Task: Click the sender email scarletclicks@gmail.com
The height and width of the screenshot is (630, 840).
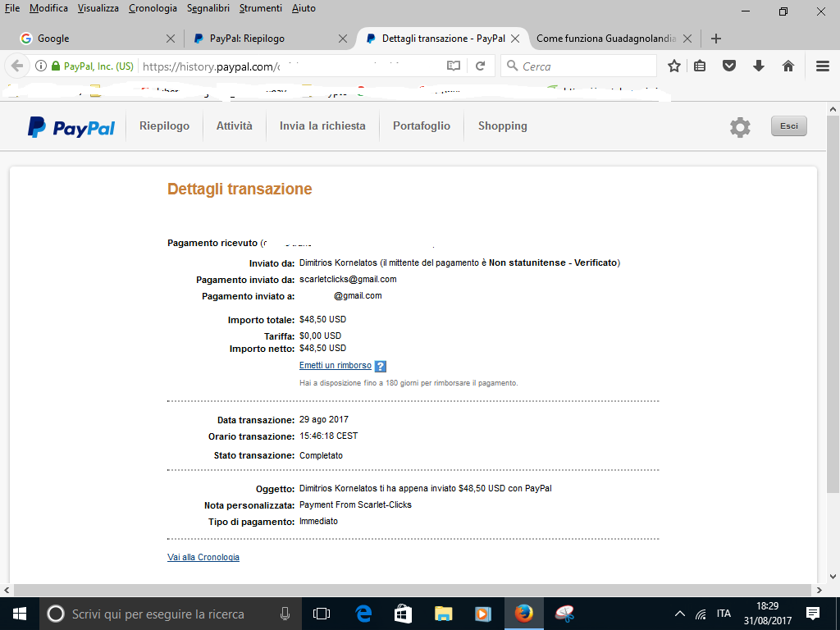Action: pyautogui.click(x=348, y=279)
